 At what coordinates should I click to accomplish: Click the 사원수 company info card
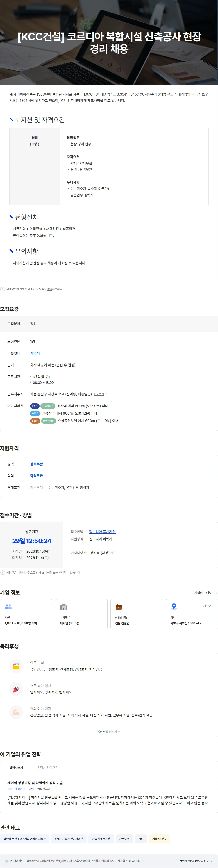coord(26,614)
